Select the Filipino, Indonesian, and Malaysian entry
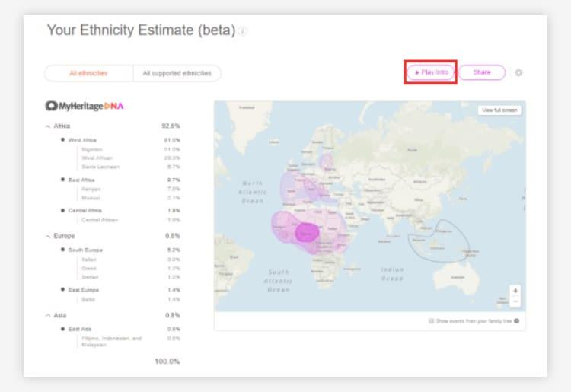This screenshot has width=571, height=392. pos(111,341)
